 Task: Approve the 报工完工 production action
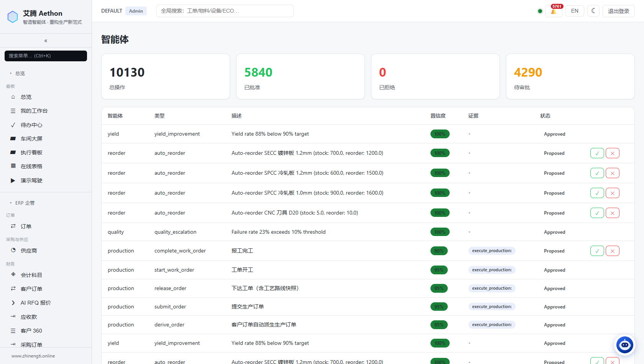tap(597, 251)
